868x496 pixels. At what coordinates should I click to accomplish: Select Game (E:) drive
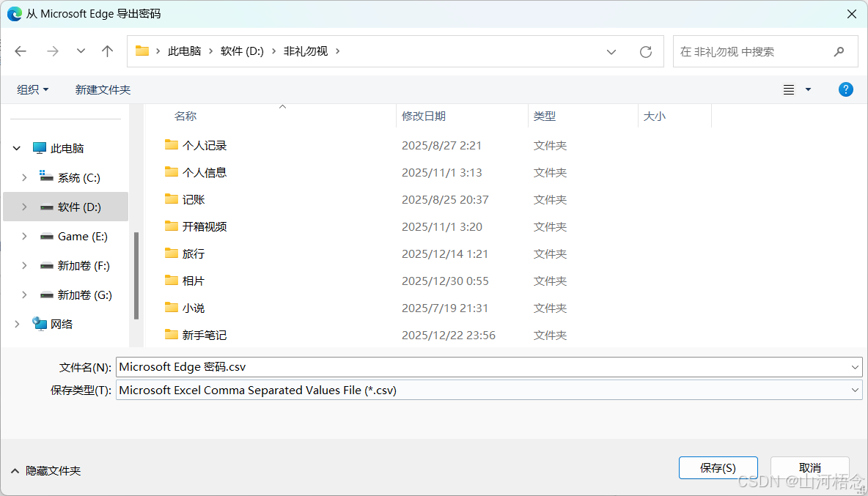coord(83,236)
